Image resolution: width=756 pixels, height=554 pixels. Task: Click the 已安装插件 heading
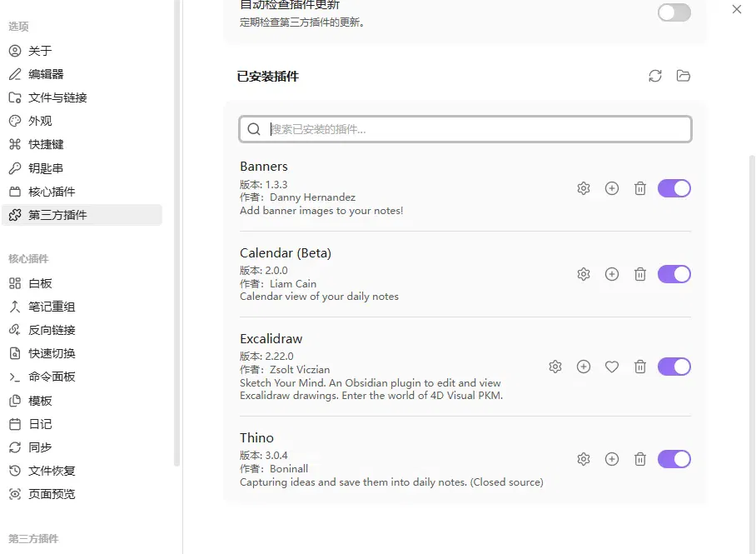point(268,77)
